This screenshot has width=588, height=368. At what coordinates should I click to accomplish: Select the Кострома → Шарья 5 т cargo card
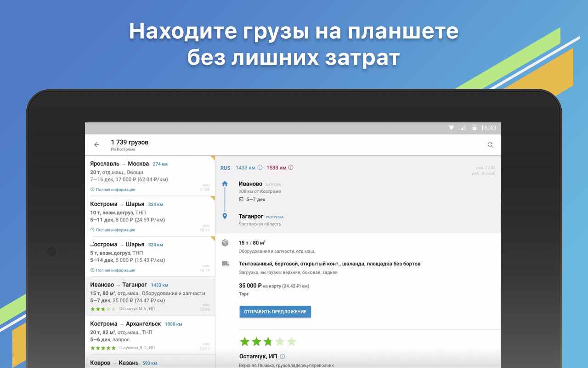tap(150, 257)
